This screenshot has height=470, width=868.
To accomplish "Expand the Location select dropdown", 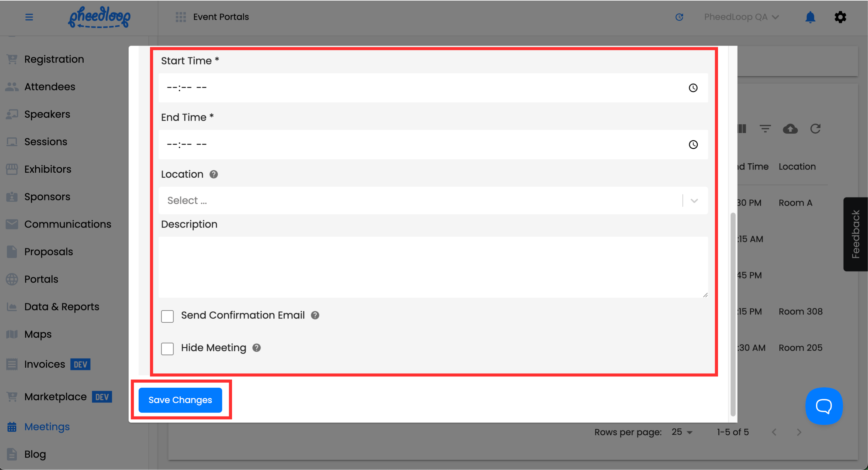I will pyautogui.click(x=694, y=201).
